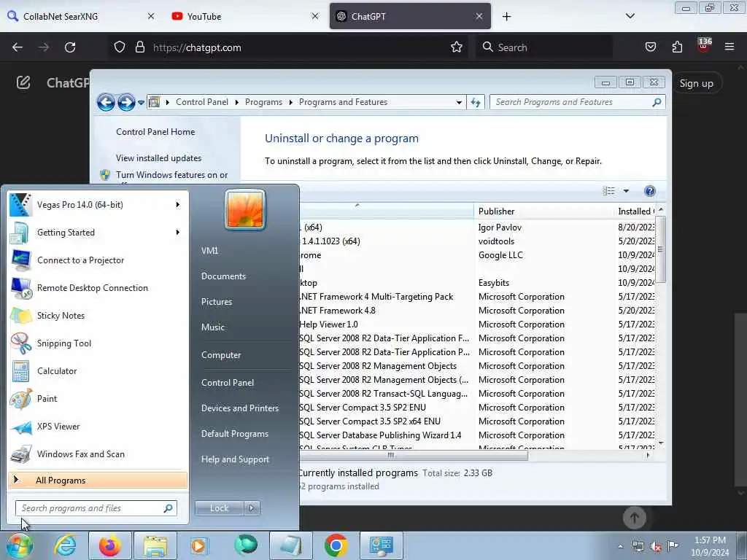This screenshot has height=560, width=747.
Task: Click the vertical scrollbar of program list
Action: tap(660, 249)
